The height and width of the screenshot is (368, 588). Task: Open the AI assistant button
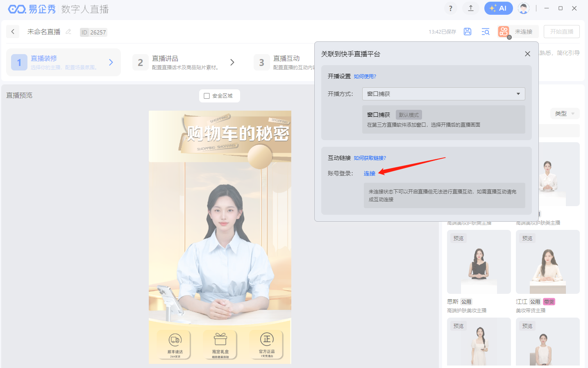tap(498, 8)
